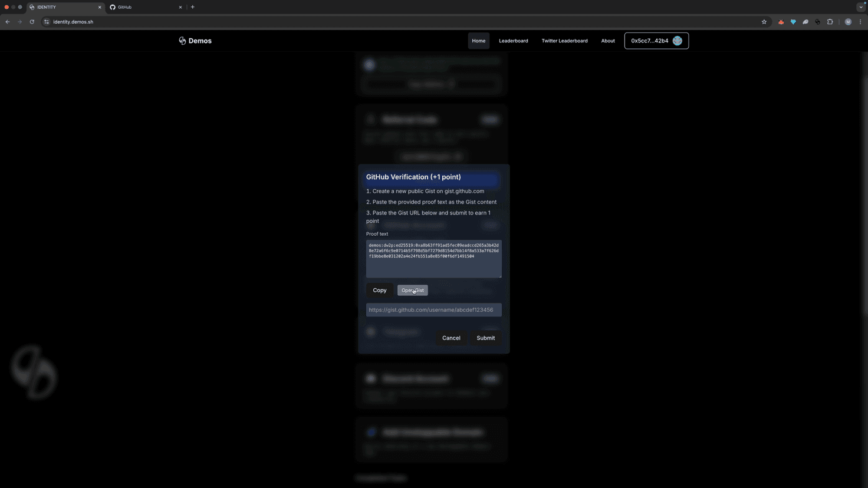The height and width of the screenshot is (488, 868).
Task: Cancel the GitHub Verification dialog
Action: pos(451,338)
